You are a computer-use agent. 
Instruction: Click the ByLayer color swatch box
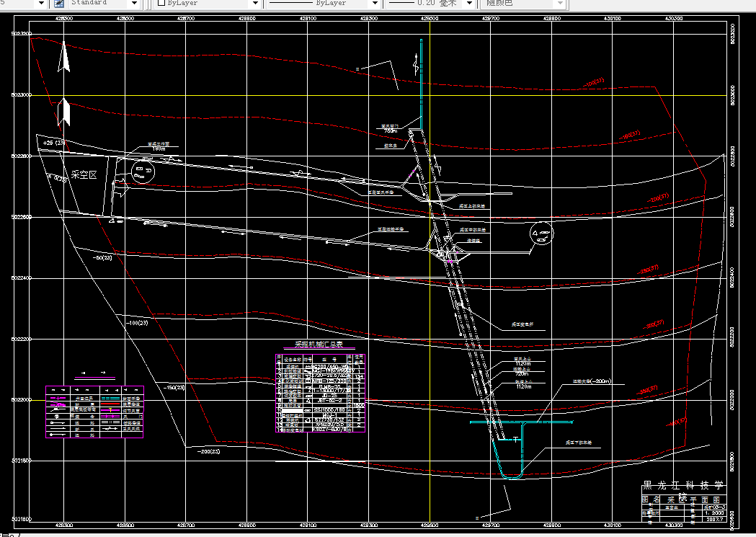click(x=162, y=2)
